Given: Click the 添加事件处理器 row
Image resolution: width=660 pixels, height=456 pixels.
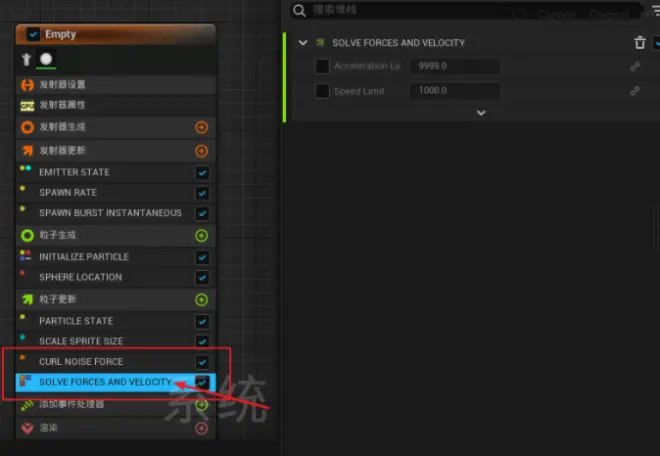Looking at the screenshot, I should click(x=116, y=405).
